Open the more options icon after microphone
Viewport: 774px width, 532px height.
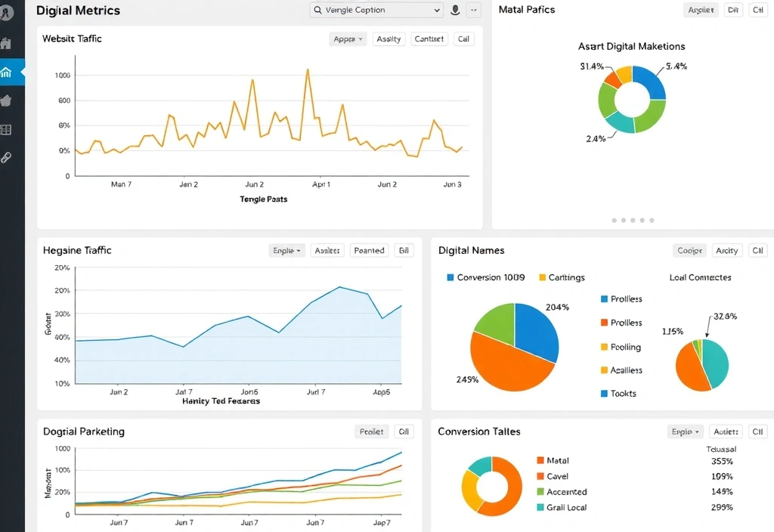point(474,10)
